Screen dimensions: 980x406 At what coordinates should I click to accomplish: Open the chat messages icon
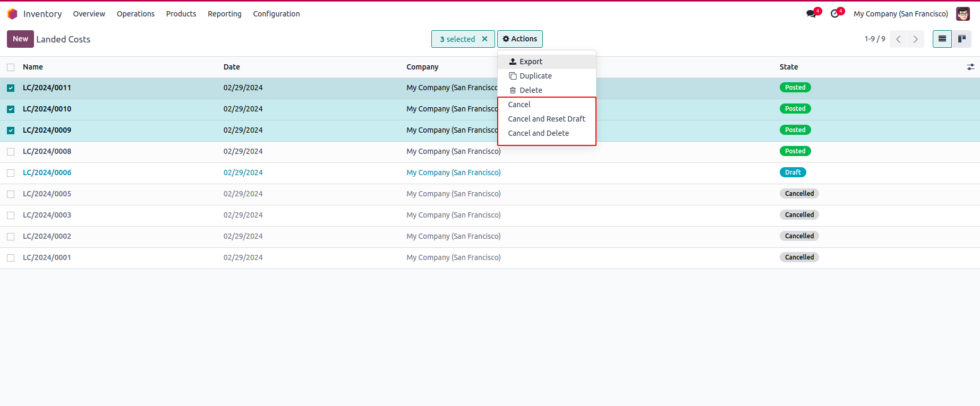811,14
